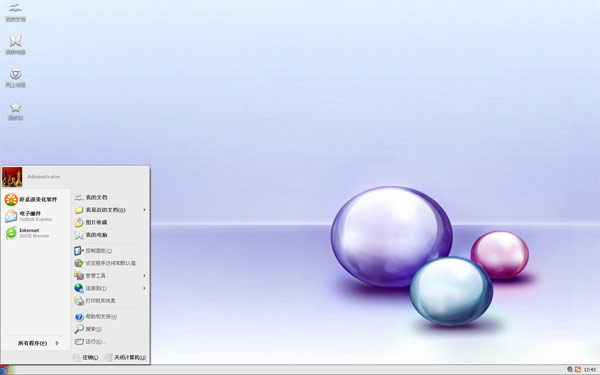Open Help and Support menu entry
Image resolution: width=600 pixels, height=375 pixels.
point(96,316)
